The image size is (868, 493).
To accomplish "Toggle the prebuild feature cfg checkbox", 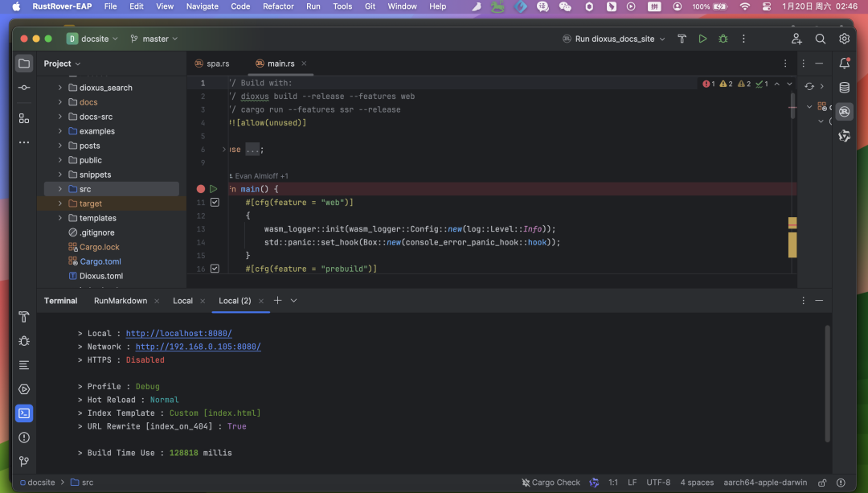I will [215, 269].
